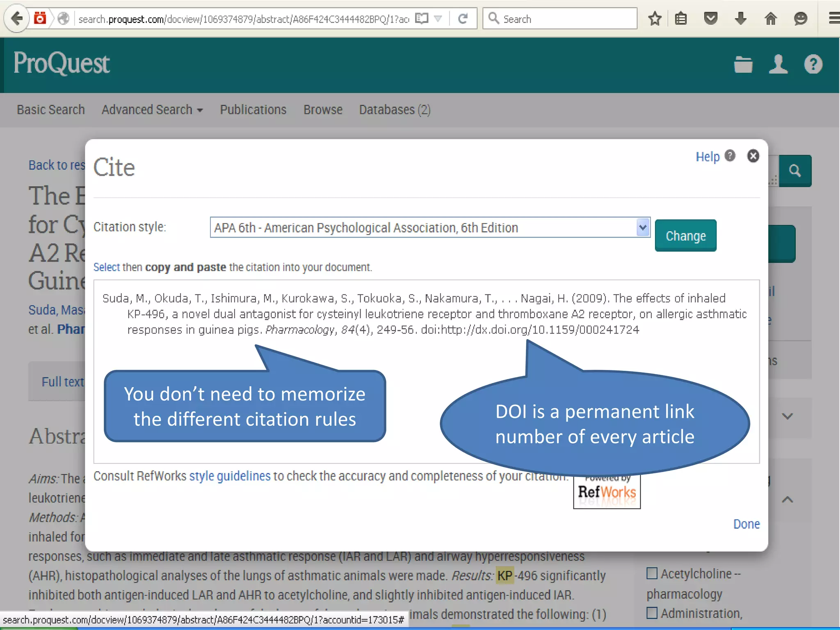The width and height of the screenshot is (840, 630).
Task: Show bookmarks list icon in toolbar
Action: click(681, 18)
